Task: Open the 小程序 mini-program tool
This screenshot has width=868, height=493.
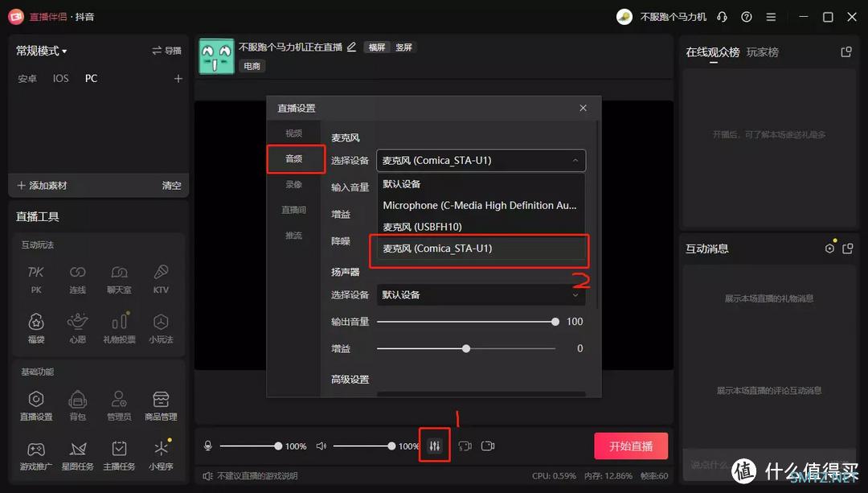Action: (x=161, y=455)
